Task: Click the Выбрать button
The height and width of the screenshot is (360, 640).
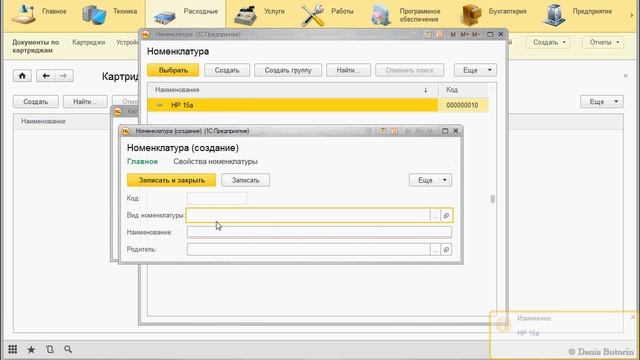Action: [173, 70]
